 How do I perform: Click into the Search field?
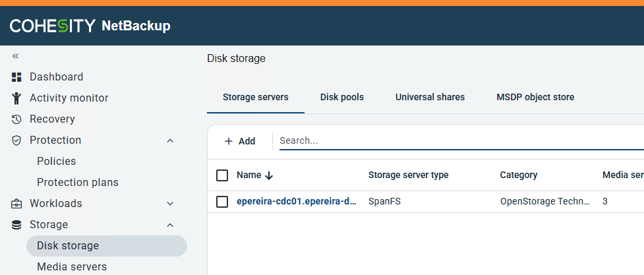455,141
